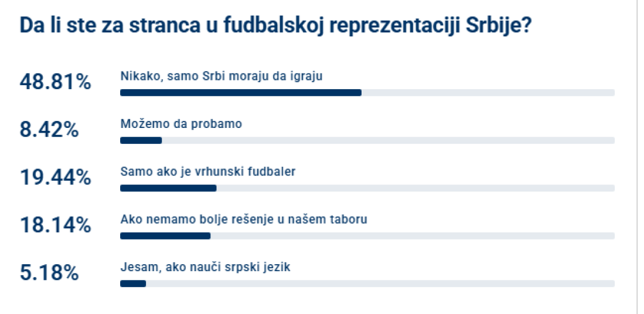Click the dark bar under "Samo ako je vrhunski"
The image size is (644, 314).
[168, 188]
